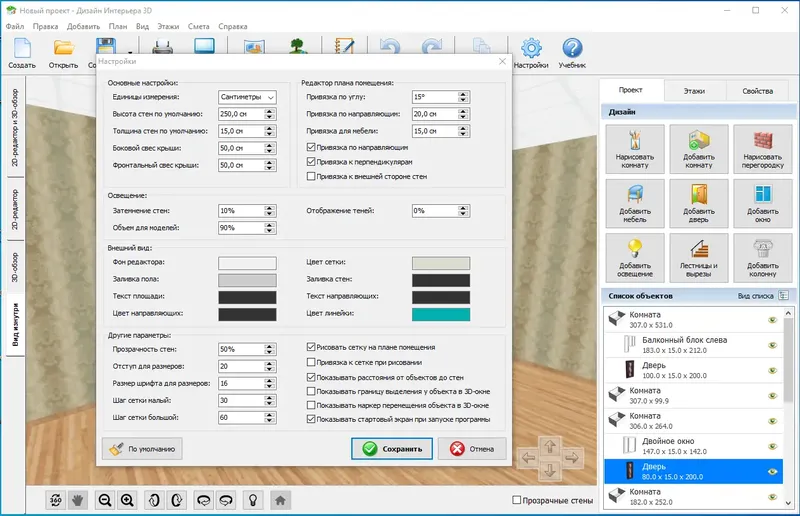Expand the save button dropdown arrow

[x=130, y=52]
